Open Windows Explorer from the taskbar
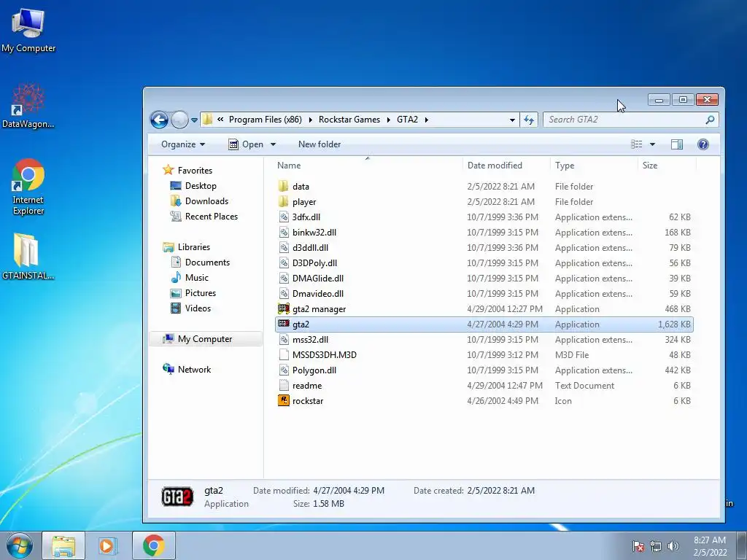747x560 pixels. click(63, 545)
